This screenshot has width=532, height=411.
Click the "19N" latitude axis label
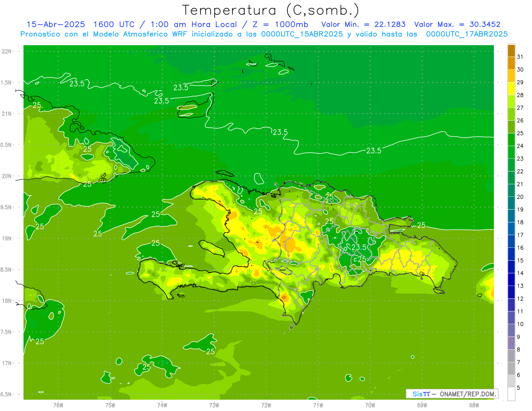tap(7, 239)
